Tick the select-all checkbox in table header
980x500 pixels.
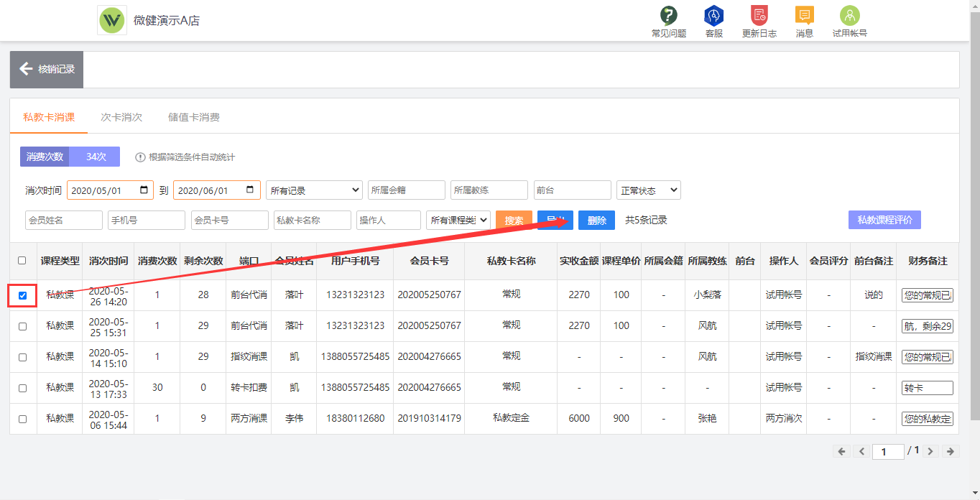pos(22,261)
